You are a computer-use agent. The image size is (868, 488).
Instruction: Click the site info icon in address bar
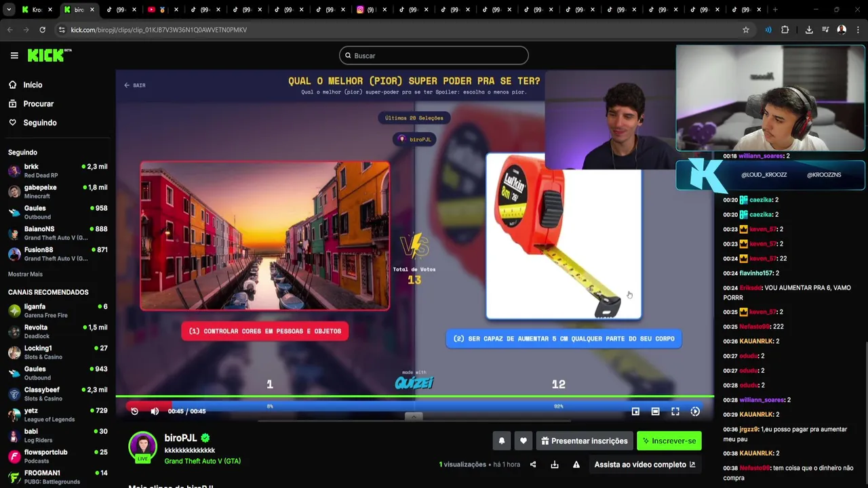[x=62, y=30]
